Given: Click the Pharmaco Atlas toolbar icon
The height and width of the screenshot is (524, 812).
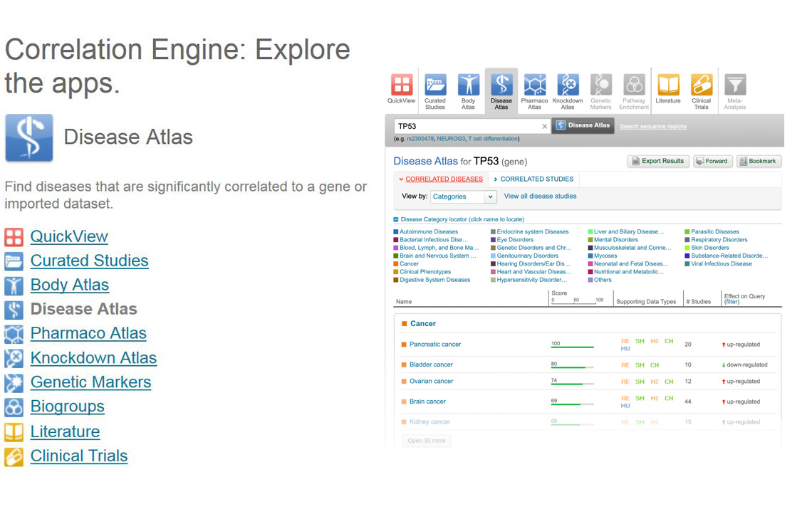Looking at the screenshot, I should (534, 85).
